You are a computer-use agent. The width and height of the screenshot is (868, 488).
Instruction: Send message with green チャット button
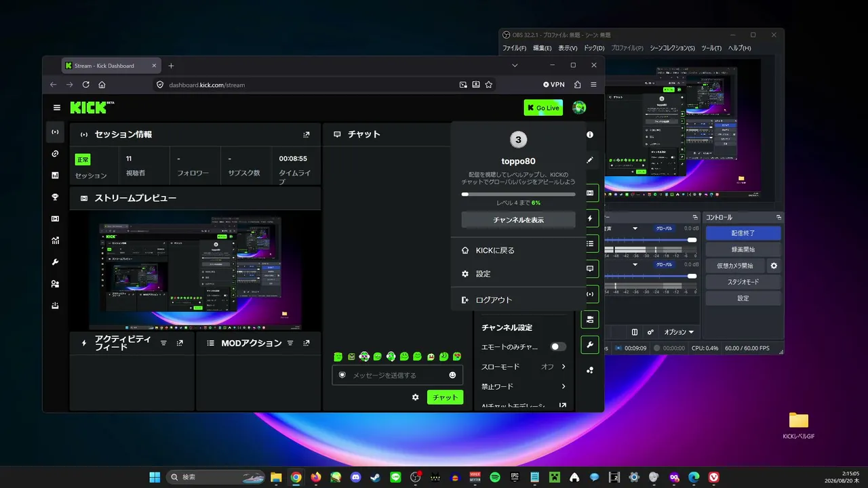pos(446,397)
